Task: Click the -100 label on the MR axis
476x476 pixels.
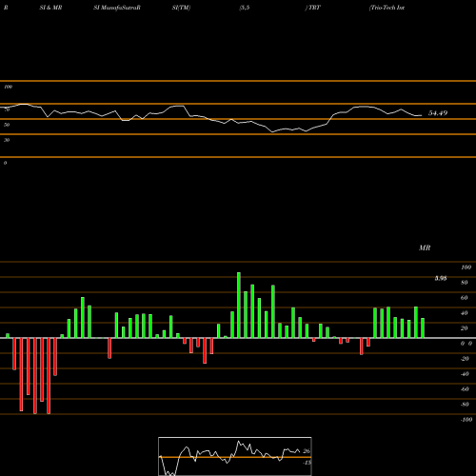Action: (466, 420)
